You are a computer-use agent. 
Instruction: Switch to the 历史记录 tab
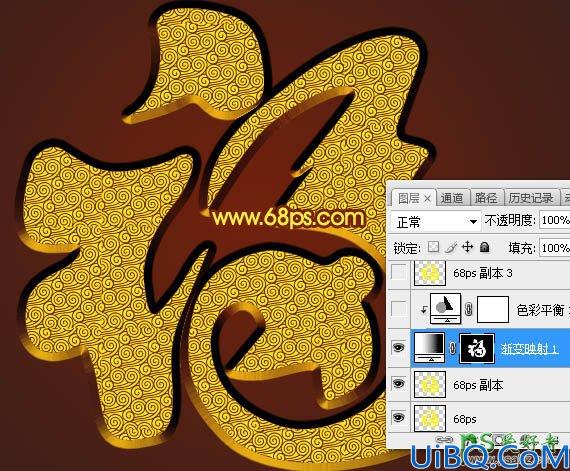pyautogui.click(x=531, y=198)
